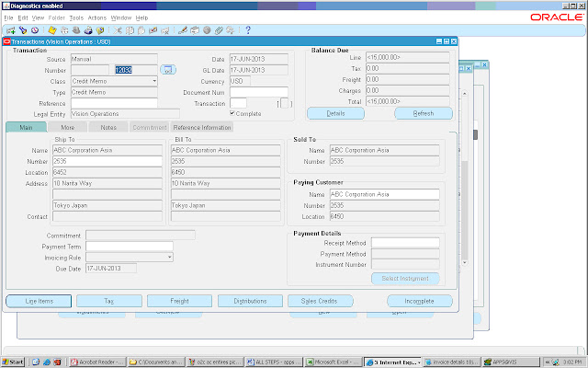Click the background window's scroll up arrow
This screenshot has height=368, width=588.
point(465,93)
